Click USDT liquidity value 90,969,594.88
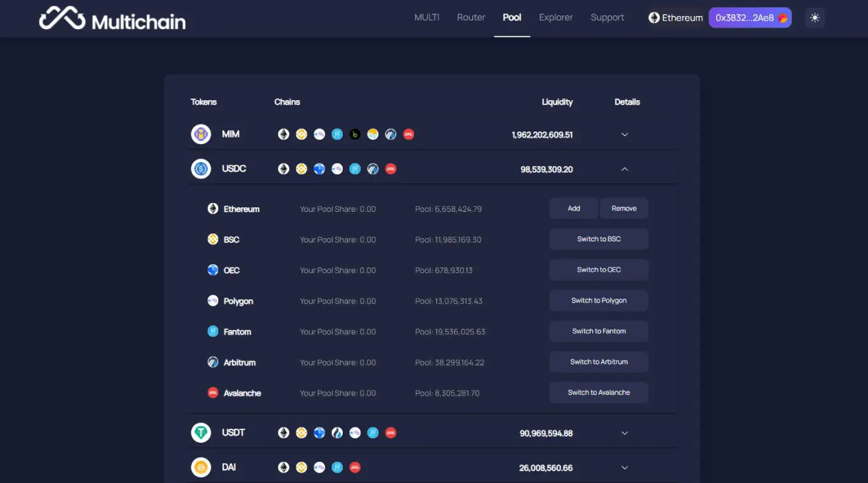The width and height of the screenshot is (868, 483). pyautogui.click(x=546, y=433)
